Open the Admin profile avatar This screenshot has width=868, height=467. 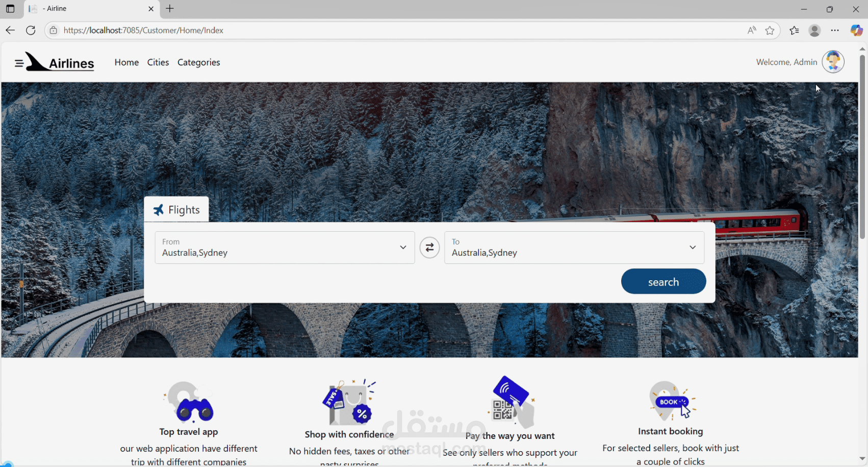(x=833, y=62)
